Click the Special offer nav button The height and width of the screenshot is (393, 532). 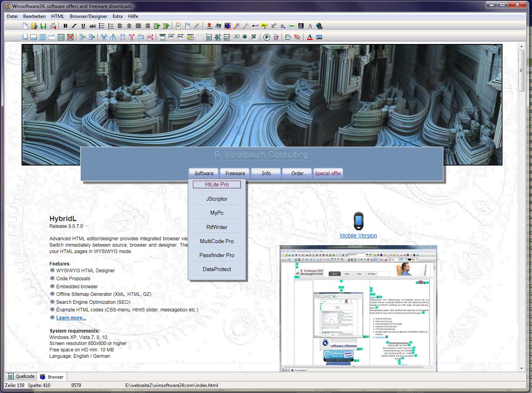tap(328, 173)
